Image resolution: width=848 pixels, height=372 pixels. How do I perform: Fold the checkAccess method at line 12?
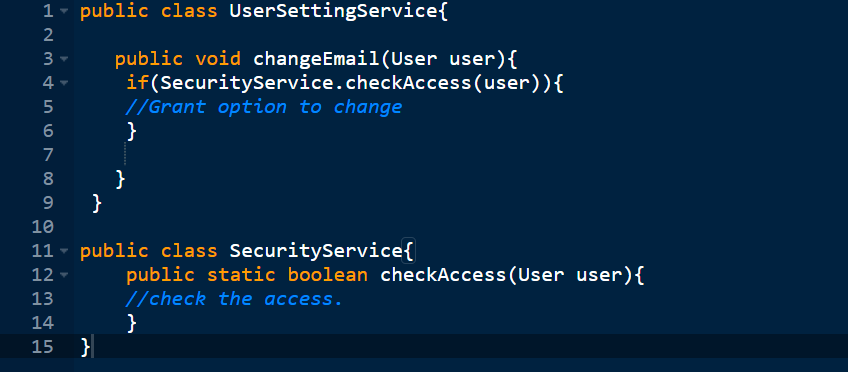click(x=64, y=275)
